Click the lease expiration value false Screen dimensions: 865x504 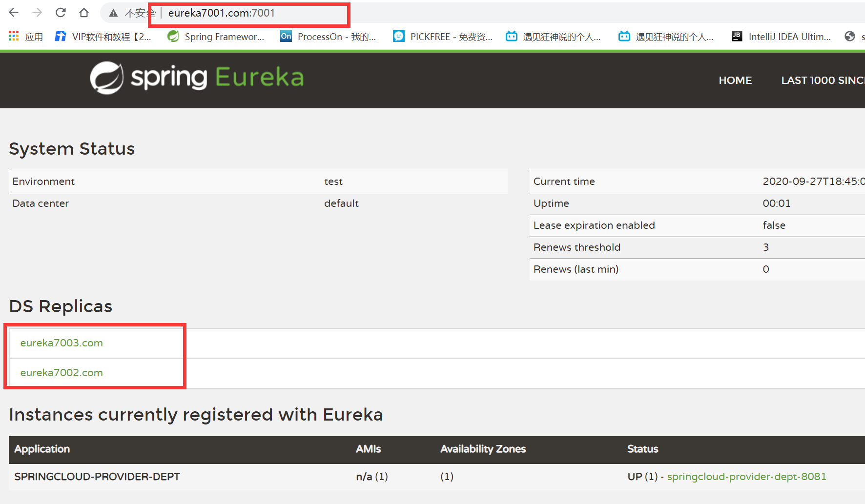click(x=774, y=225)
